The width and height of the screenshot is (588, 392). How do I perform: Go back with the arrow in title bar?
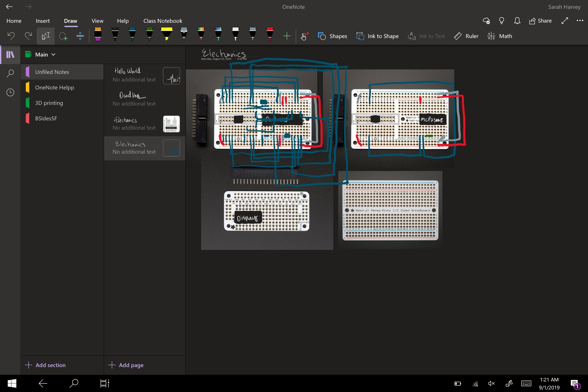9,7
